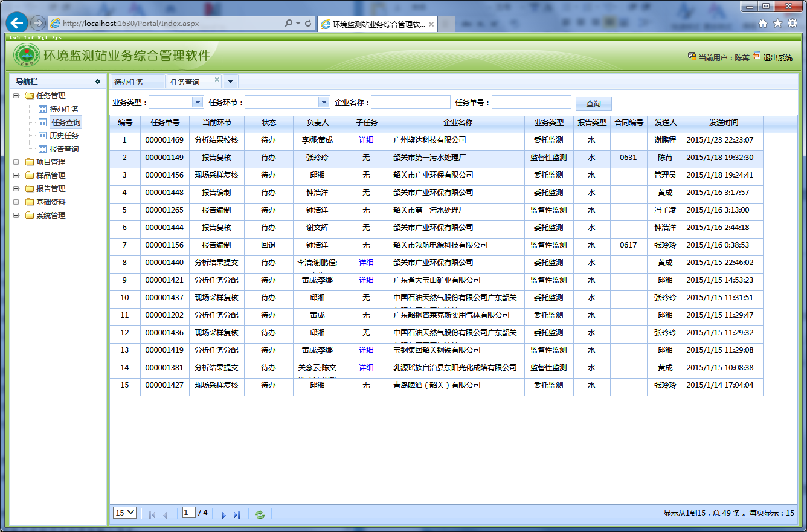Click the 查询 search button
Viewport: 807px width, 532px height.
593,104
